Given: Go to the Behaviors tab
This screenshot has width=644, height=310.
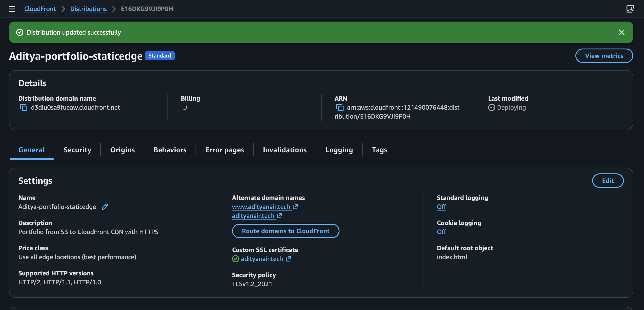Looking at the screenshot, I should 170,150.
